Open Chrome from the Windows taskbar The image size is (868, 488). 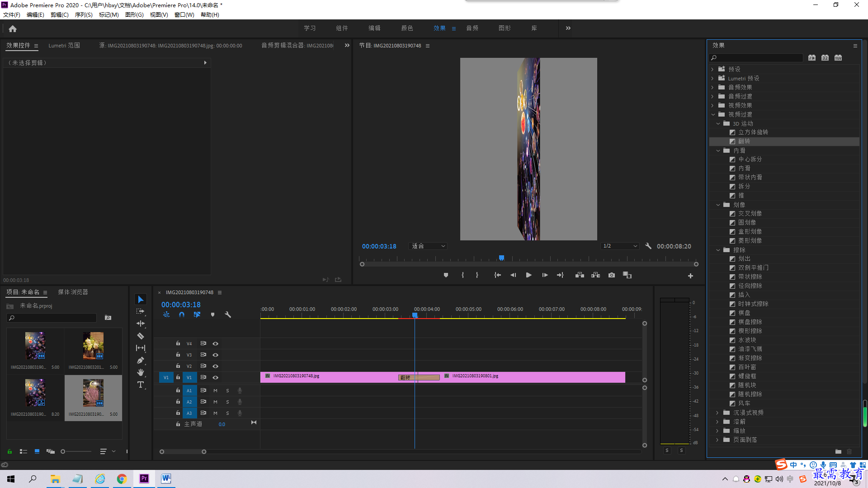click(122, 479)
